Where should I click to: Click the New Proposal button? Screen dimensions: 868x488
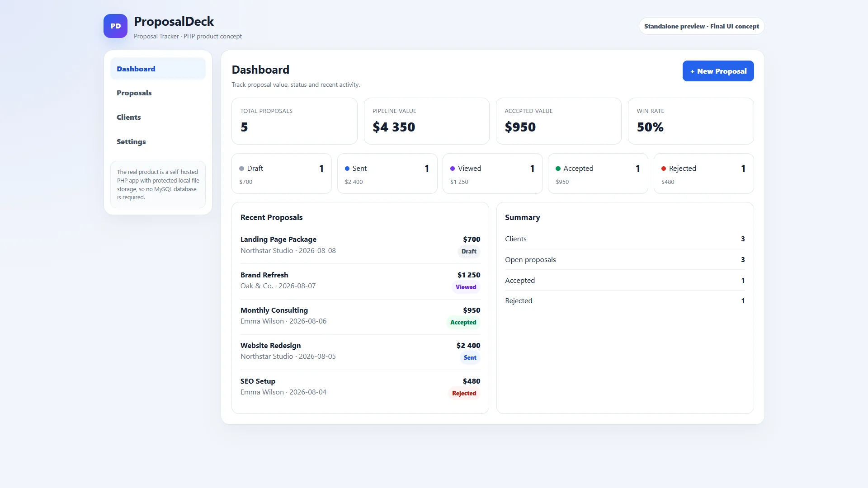pyautogui.click(x=718, y=71)
